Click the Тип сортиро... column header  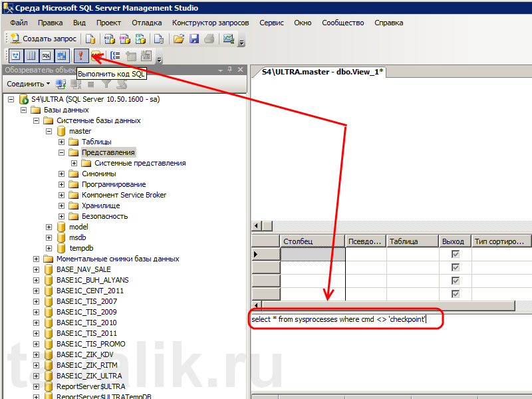click(x=501, y=241)
